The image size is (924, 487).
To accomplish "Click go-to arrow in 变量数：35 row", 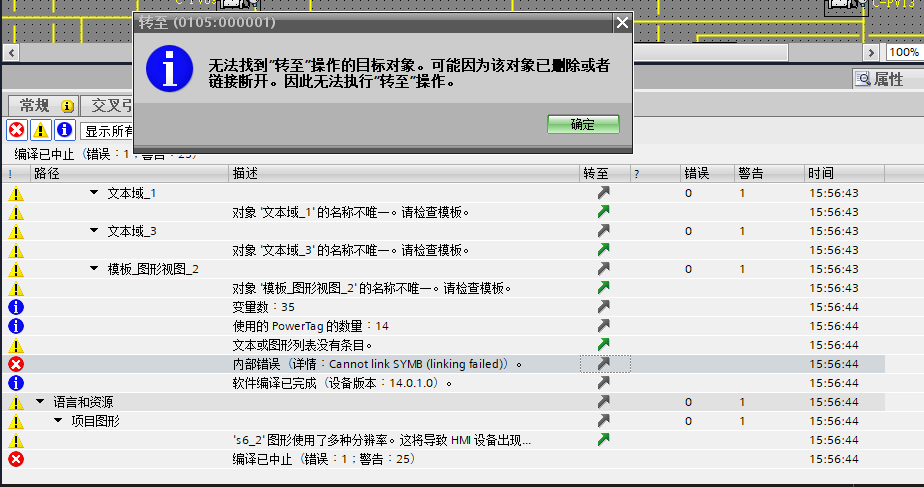I will click(x=603, y=307).
